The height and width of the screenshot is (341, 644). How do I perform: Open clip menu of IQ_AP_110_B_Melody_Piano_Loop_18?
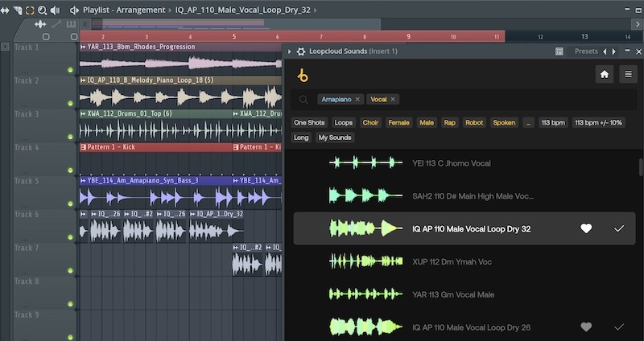84,80
